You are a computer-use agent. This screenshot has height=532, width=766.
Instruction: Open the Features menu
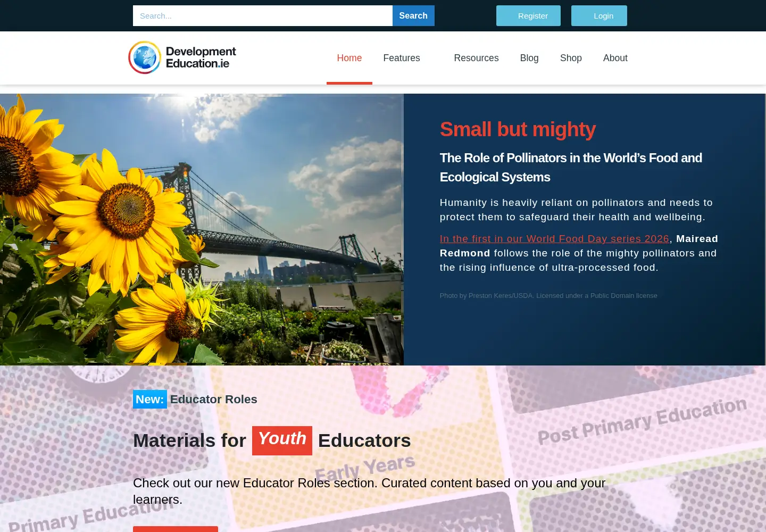[x=402, y=58]
